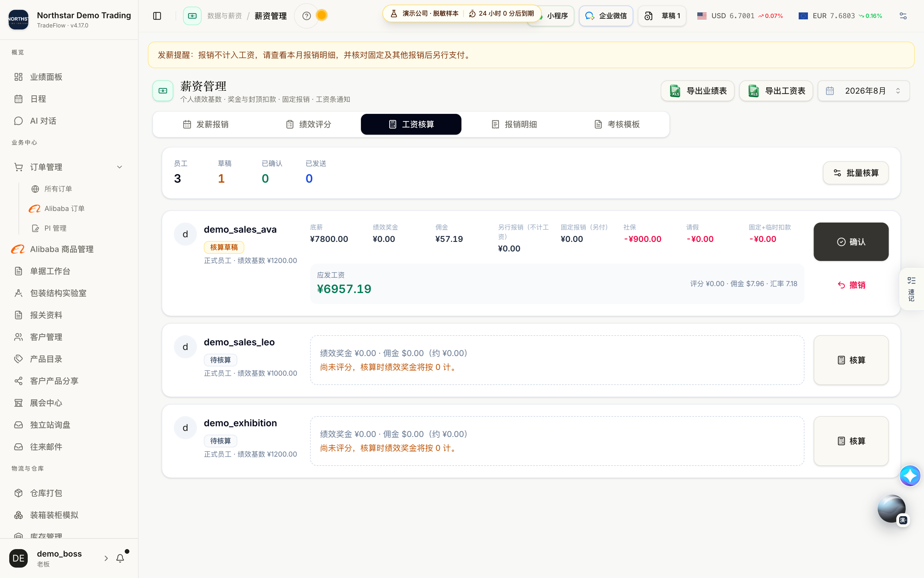Open 装箱装柜模拟 in sidebar
Image resolution: width=924 pixels, height=578 pixels.
pos(69,515)
